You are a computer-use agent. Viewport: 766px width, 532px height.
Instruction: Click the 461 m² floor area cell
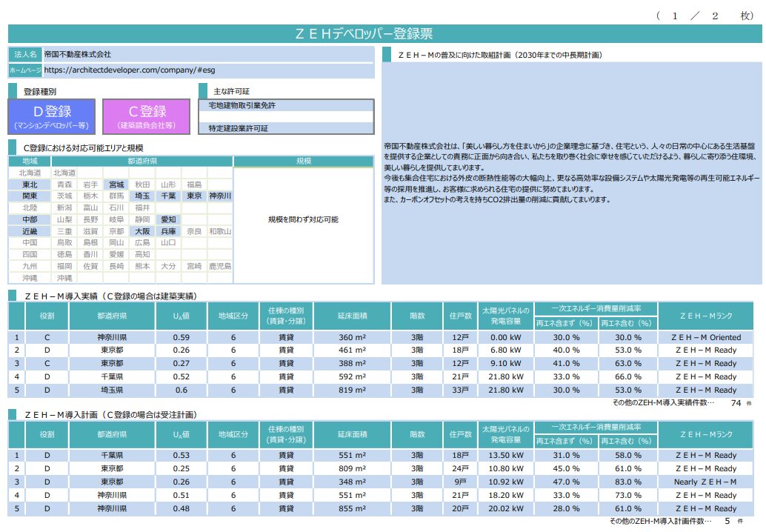click(x=352, y=350)
